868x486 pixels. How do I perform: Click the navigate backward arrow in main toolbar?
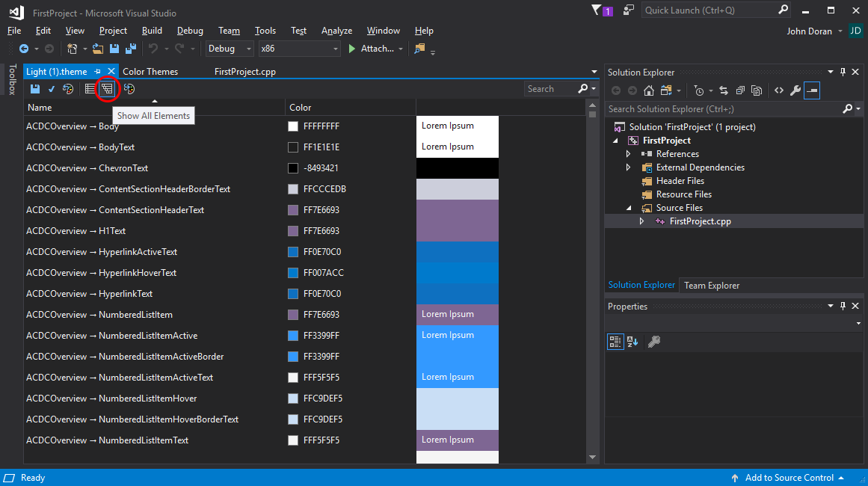(24, 49)
